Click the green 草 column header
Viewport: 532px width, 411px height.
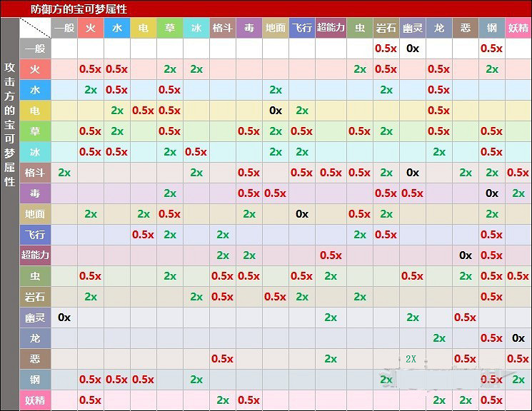tap(170, 29)
